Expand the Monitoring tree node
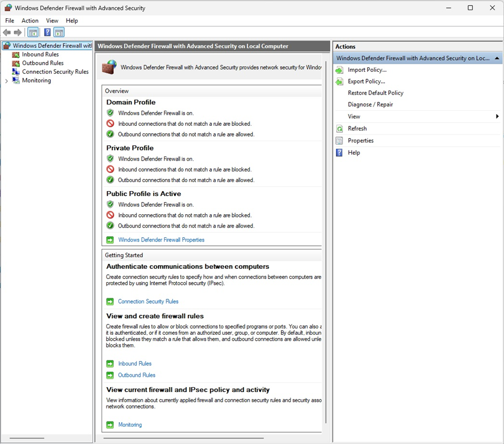 coord(5,80)
